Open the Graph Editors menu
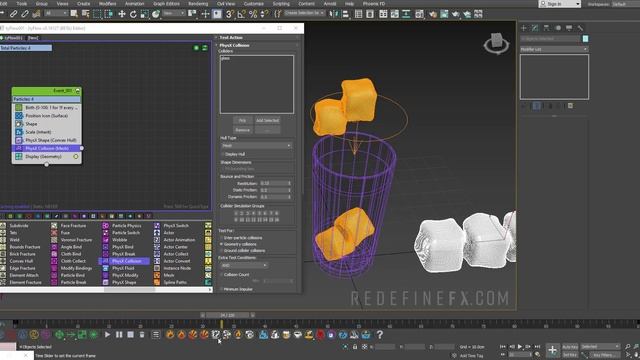640x360 pixels. 166,4
